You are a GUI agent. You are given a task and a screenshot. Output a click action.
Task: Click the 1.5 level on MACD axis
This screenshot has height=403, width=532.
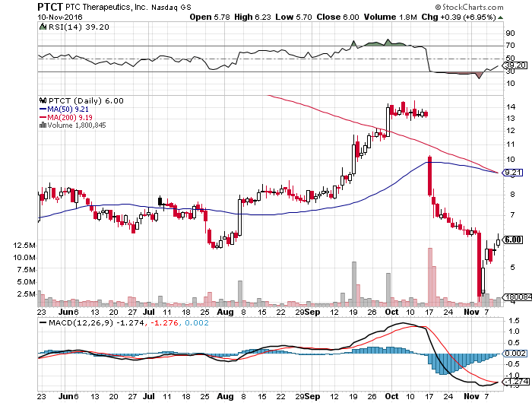514,320
